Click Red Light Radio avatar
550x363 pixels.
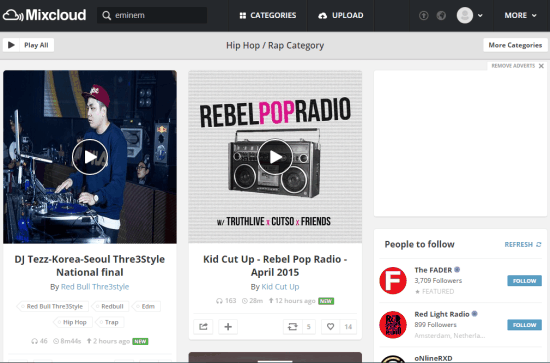coord(393,324)
